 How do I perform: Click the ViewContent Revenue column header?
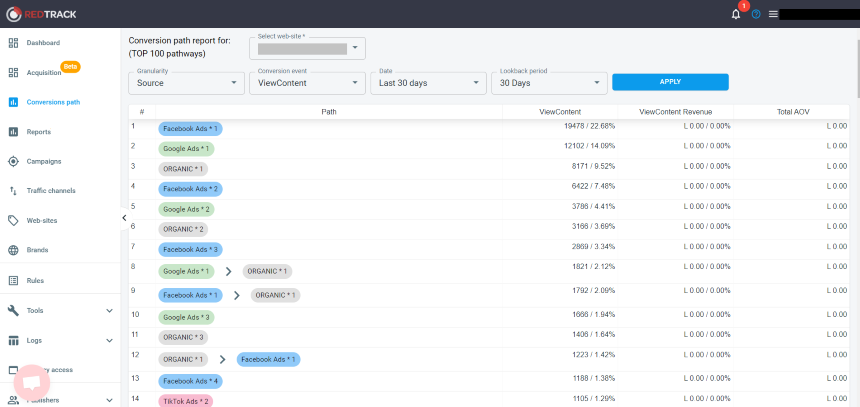pyautogui.click(x=676, y=112)
